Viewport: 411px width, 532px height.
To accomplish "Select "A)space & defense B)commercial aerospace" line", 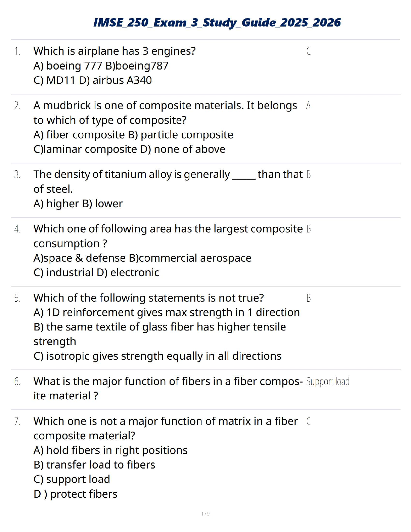I will pos(142,258).
